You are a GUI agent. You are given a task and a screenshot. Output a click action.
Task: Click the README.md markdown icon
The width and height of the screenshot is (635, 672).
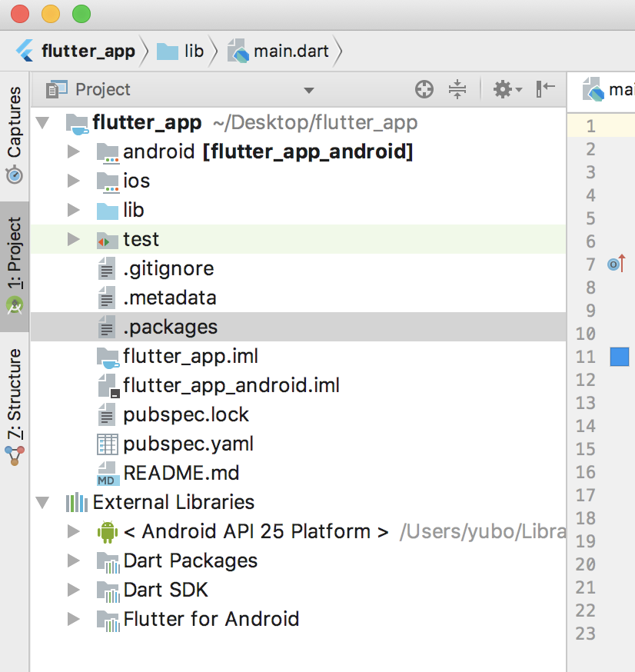(108, 474)
